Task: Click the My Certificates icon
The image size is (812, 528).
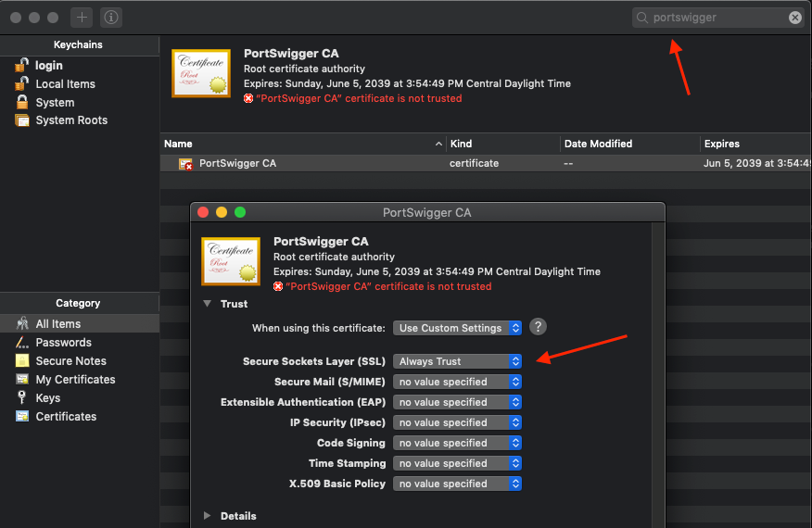Action: pos(22,379)
